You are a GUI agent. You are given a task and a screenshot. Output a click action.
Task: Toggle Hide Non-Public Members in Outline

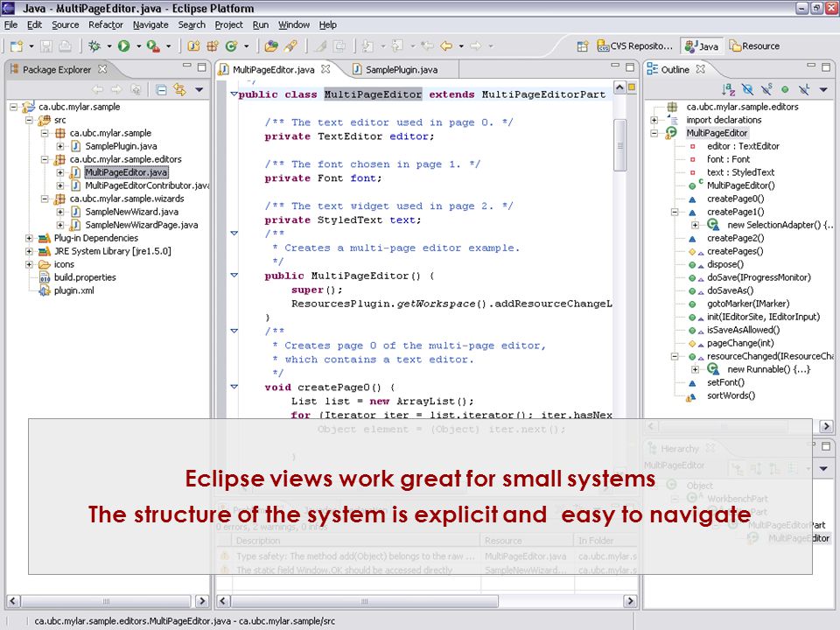click(x=785, y=89)
